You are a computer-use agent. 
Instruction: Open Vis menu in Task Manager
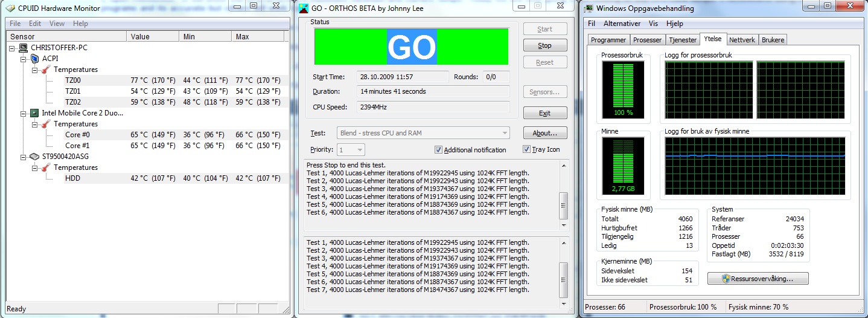coord(653,24)
